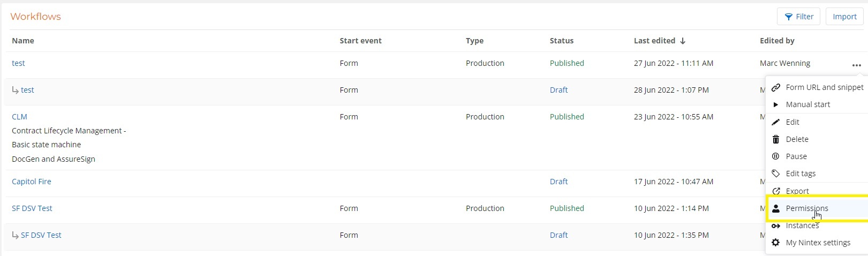This screenshot has height=256, width=868.
Task: Sort by the Last edited column arrow
Action: [x=683, y=41]
